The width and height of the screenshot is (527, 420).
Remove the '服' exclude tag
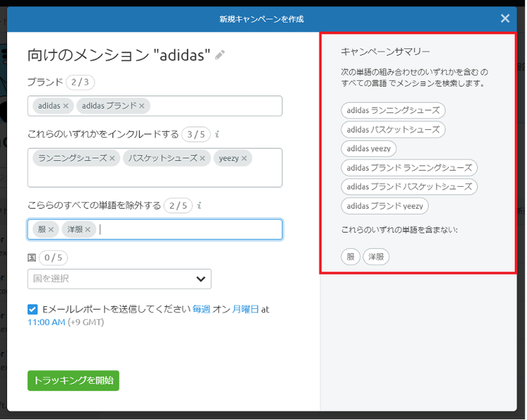pos(51,230)
